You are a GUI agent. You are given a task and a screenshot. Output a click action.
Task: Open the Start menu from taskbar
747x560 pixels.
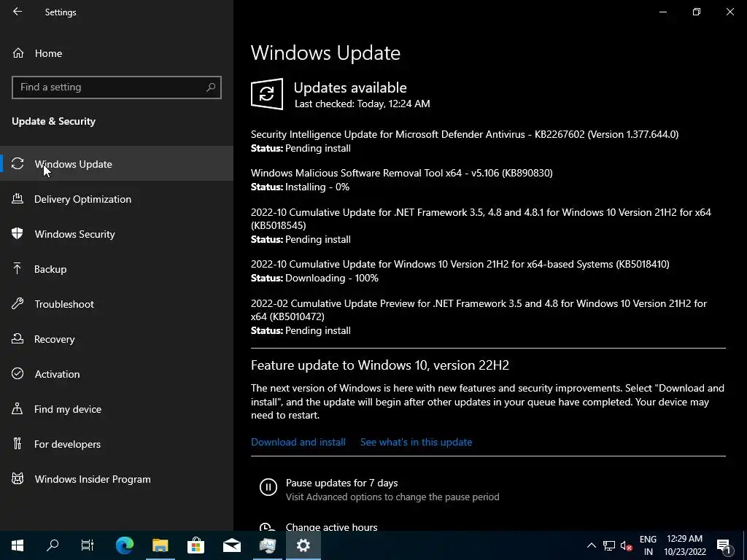(x=18, y=545)
